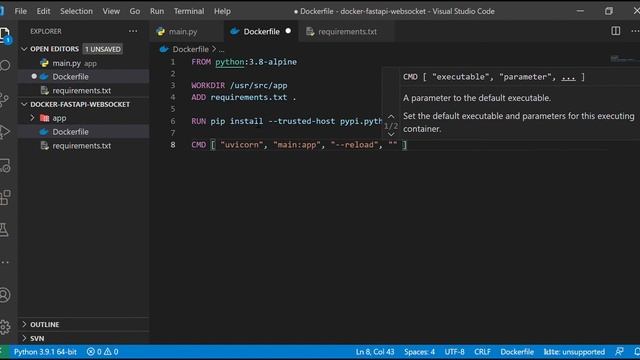Open the Testing flask icon
The height and width of the screenshot is (360, 640).
point(4,230)
